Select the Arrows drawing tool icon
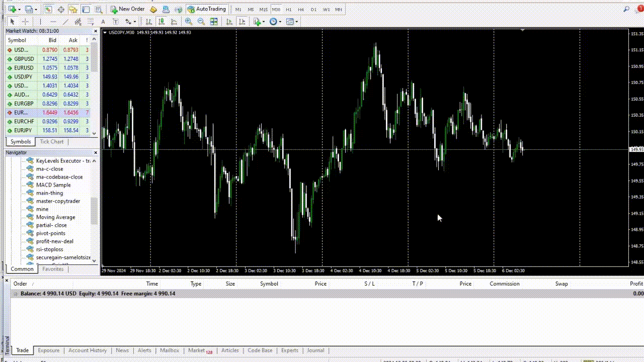This screenshot has height=362, width=644. [128, 22]
